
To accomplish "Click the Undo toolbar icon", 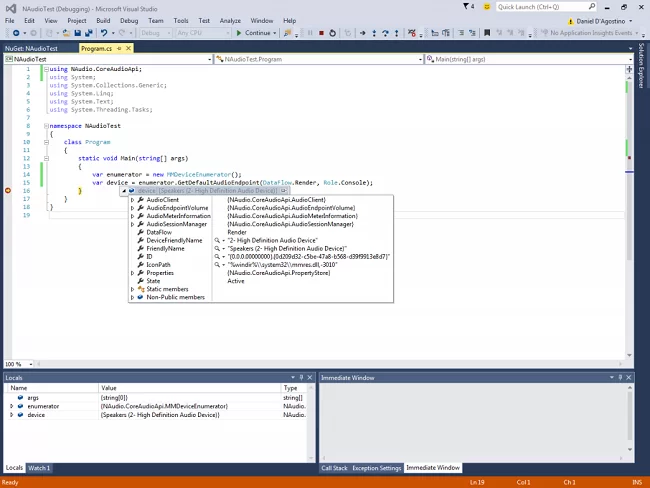I will point(105,33).
